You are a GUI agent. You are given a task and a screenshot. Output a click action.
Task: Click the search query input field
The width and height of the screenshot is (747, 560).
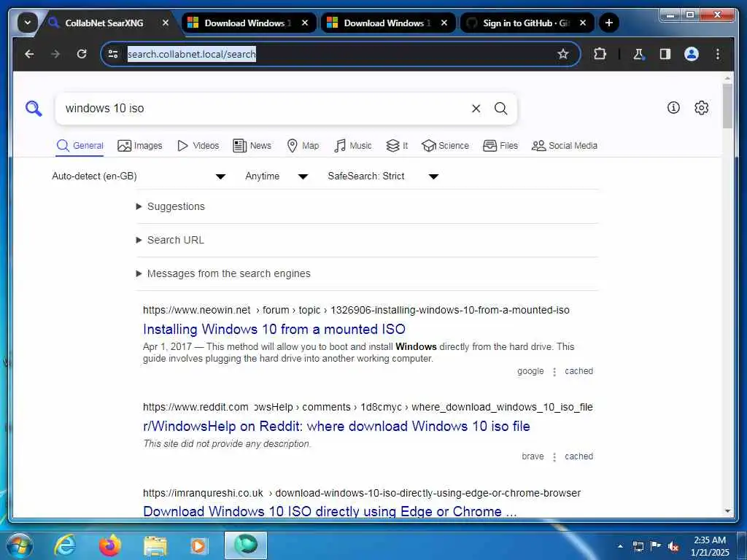tap(264, 109)
